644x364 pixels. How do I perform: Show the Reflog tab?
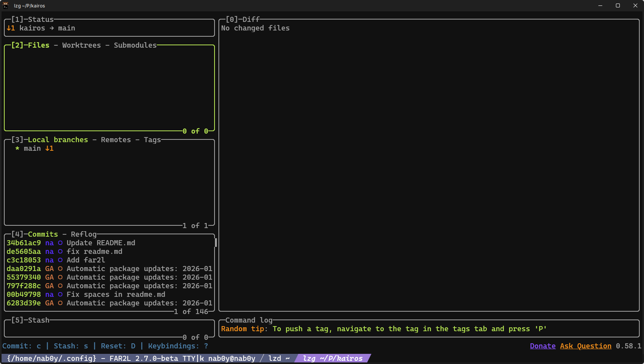83,234
